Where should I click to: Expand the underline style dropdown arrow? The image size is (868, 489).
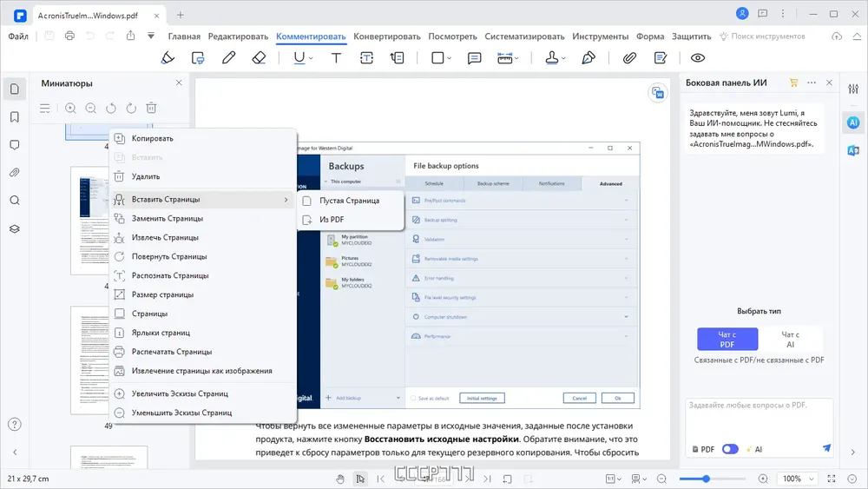point(311,57)
